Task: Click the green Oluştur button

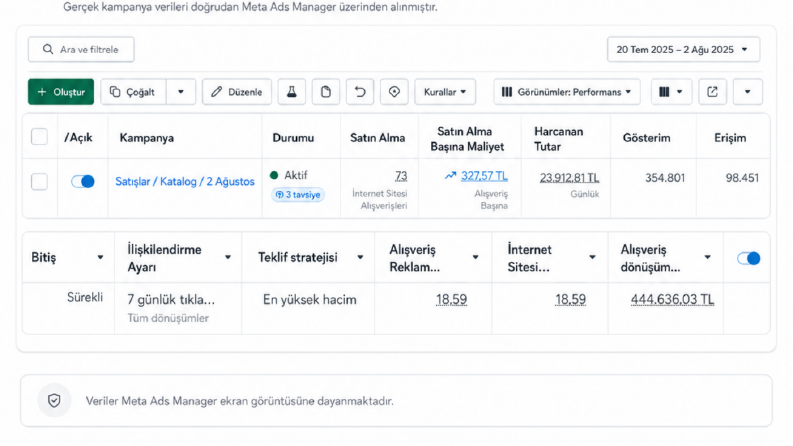Action: 61,92
